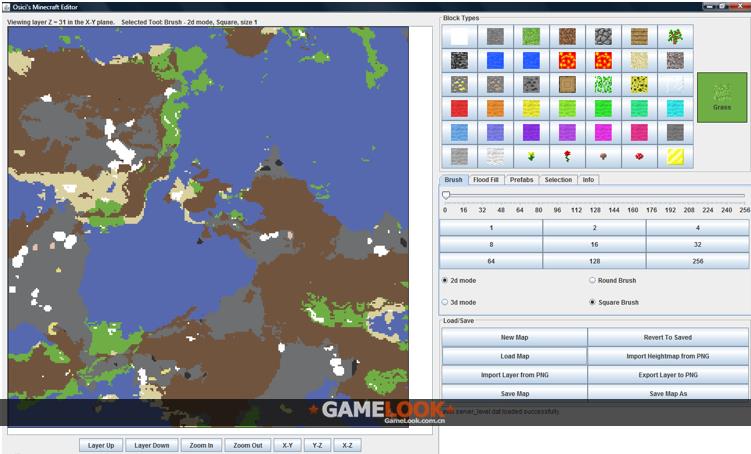Screen dimensions: 751x454
Task: Open the Brush tab
Action: coord(453,180)
